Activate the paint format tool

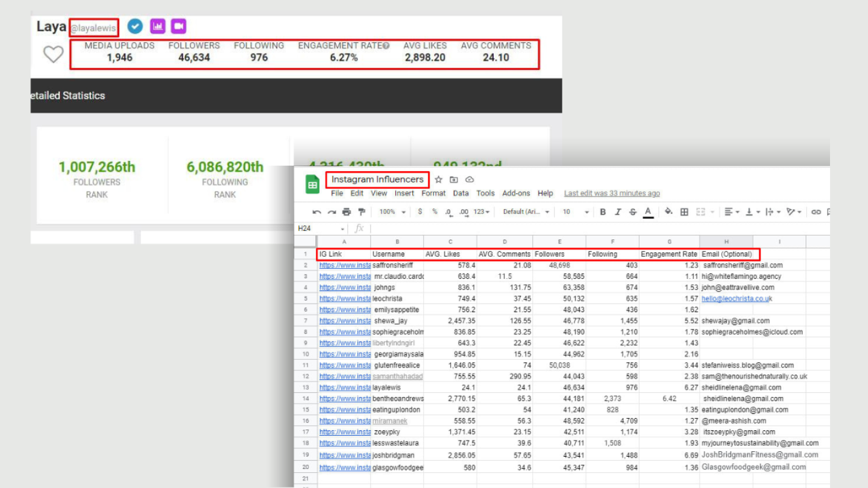pos(361,212)
